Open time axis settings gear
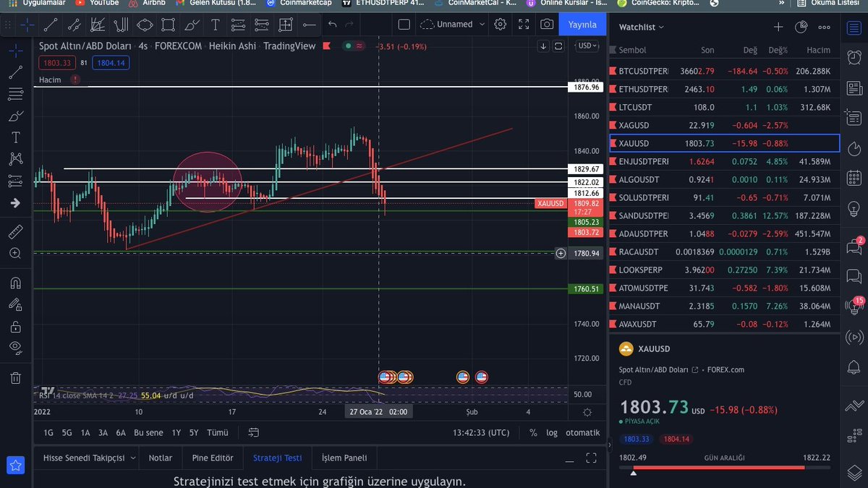This screenshot has height=488, width=868. point(587,412)
